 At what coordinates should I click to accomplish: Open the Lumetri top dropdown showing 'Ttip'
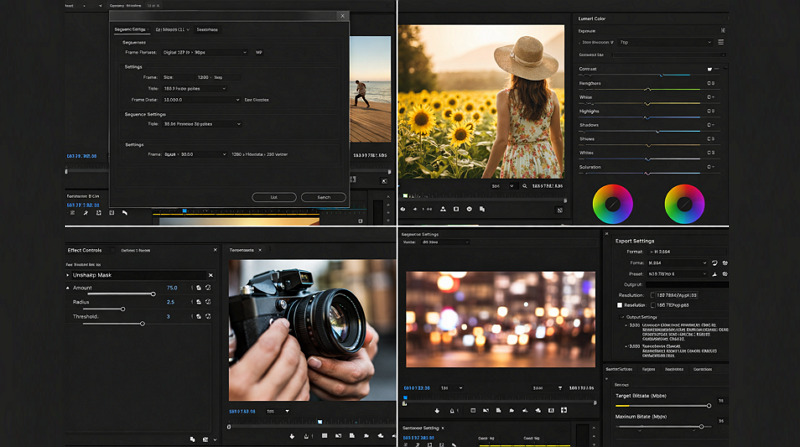pyautogui.click(x=665, y=42)
